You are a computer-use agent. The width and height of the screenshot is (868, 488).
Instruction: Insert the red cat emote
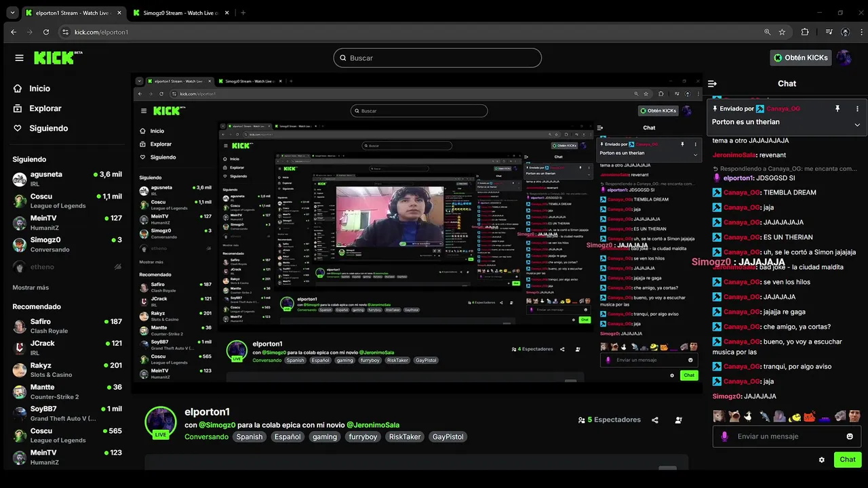point(809,416)
